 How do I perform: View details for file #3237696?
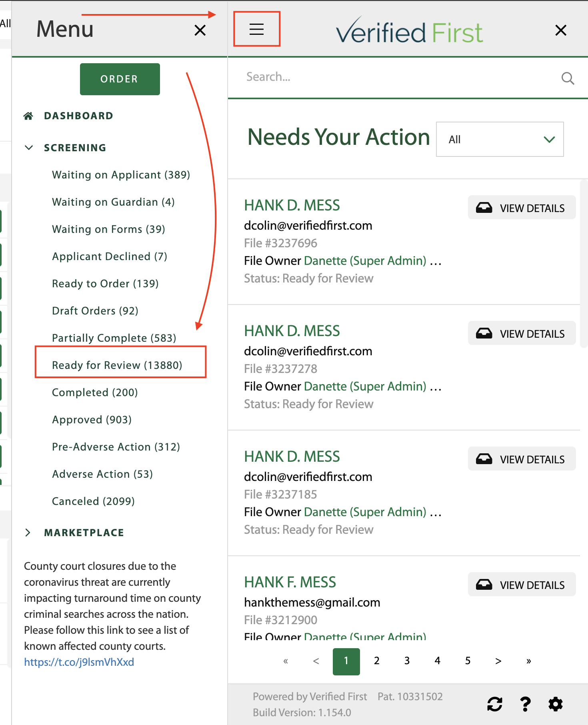coord(522,208)
